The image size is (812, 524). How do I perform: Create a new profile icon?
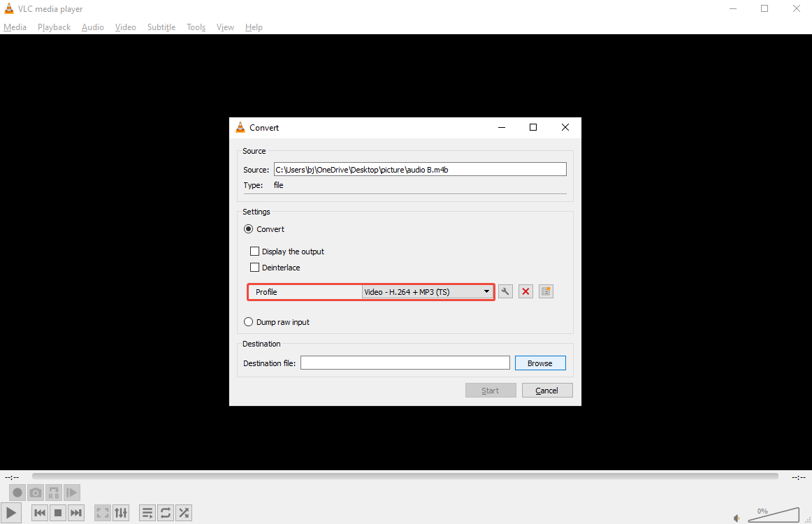point(546,291)
